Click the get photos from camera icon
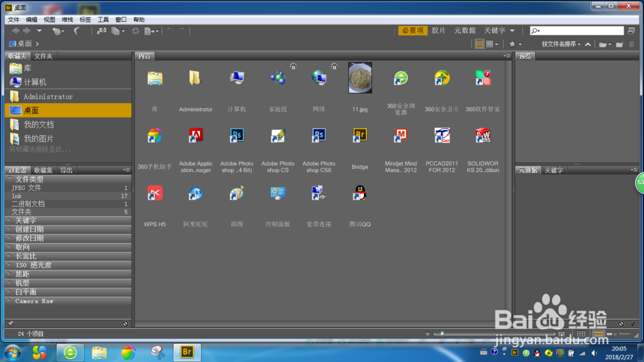This screenshot has height=362, width=644. (x=102, y=31)
